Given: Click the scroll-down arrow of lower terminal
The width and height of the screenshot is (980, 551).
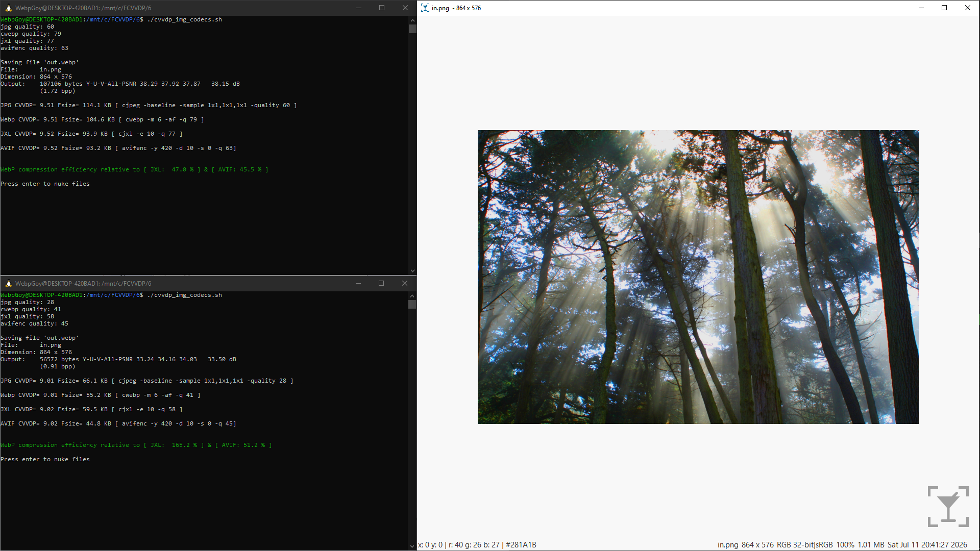Looking at the screenshot, I should pos(412,546).
